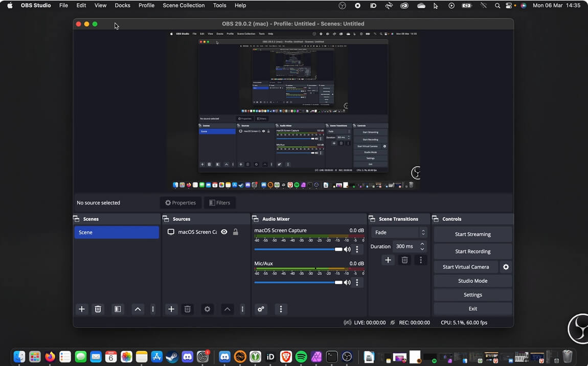The width and height of the screenshot is (588, 366).
Task: Click the REC: 00:00:00 status text
Action: (414, 323)
